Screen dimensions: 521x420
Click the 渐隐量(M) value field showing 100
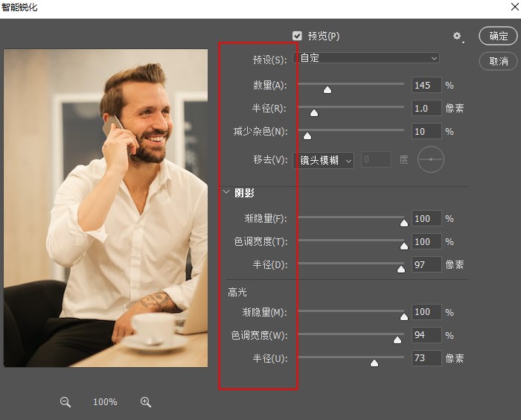(x=426, y=312)
